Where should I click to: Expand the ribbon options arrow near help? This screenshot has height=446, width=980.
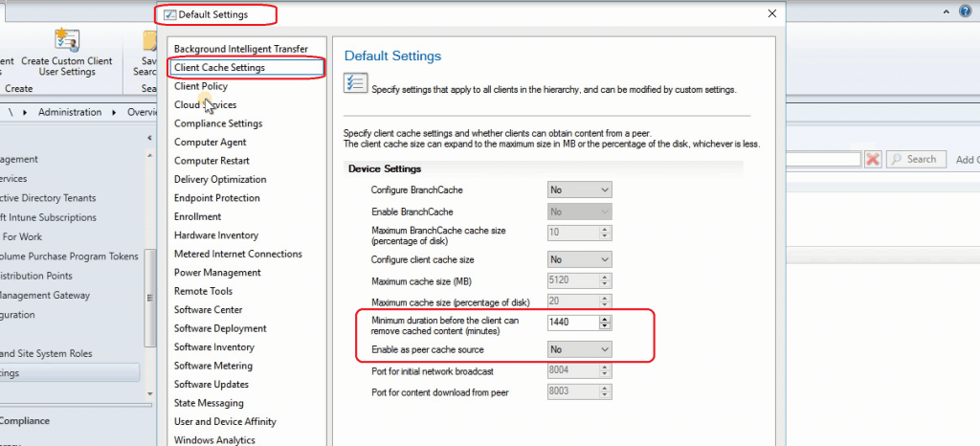(x=947, y=11)
